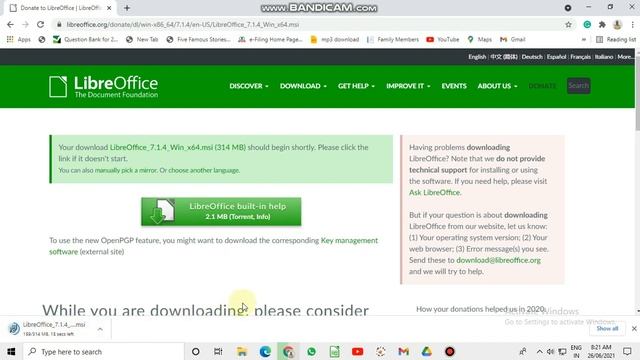This screenshot has height=360, width=640.
Task: Open a new browser tab
Action: pos(127,8)
